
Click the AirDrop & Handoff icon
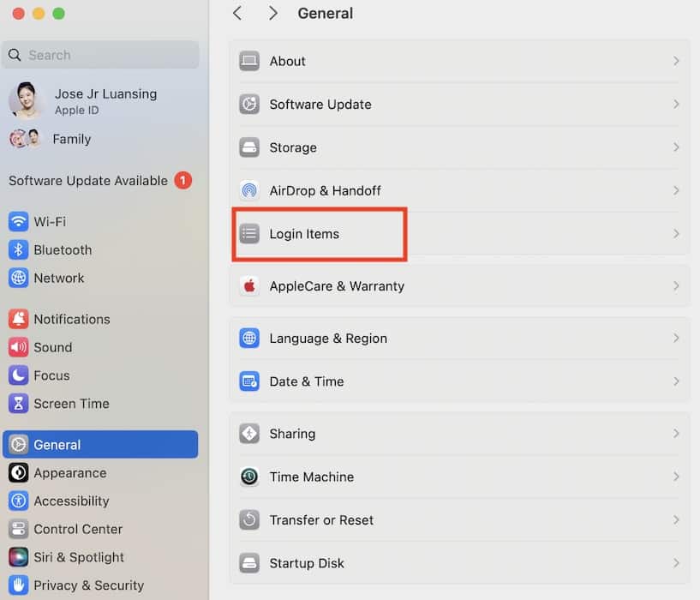[x=249, y=190]
